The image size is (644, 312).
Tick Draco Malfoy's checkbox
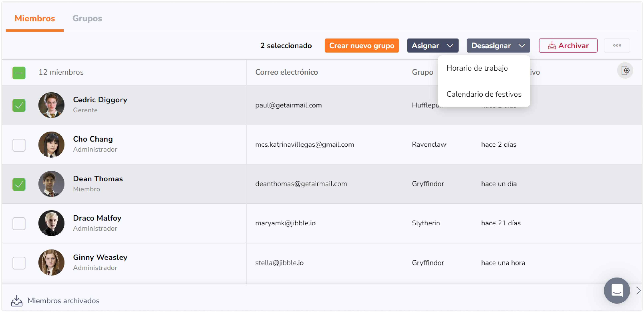19,223
